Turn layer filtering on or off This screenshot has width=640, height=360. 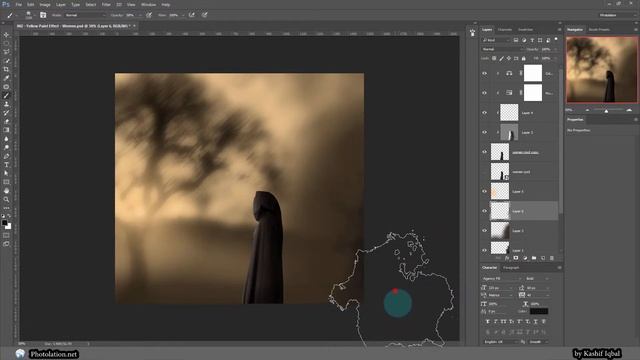tap(556, 39)
